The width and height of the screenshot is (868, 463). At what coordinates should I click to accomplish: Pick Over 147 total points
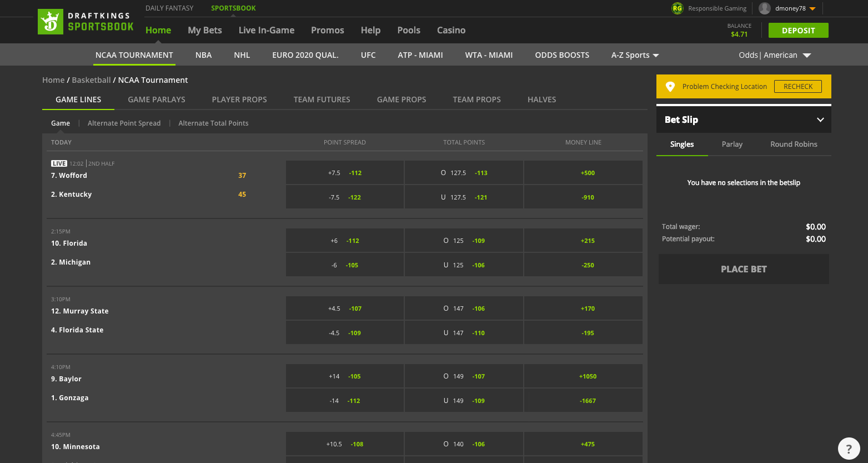tap(464, 308)
